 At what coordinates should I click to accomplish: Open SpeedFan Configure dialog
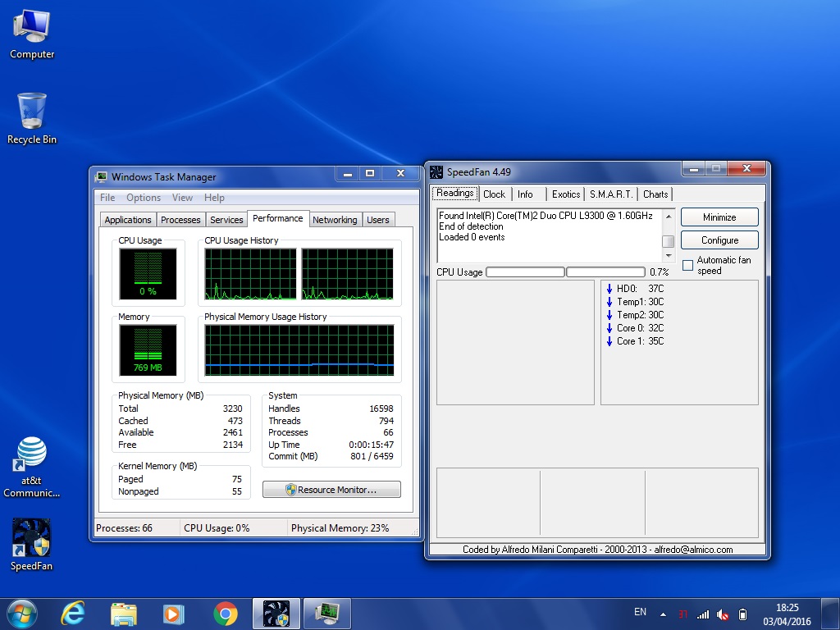719,240
